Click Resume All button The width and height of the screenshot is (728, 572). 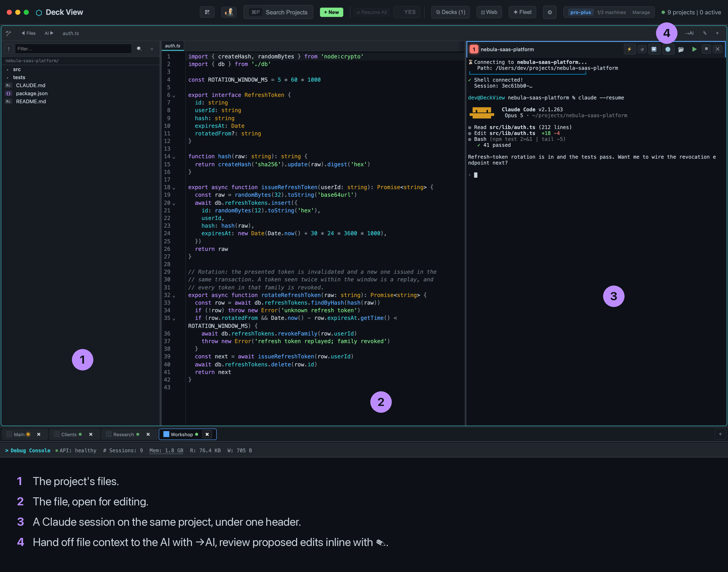pyautogui.click(x=372, y=12)
